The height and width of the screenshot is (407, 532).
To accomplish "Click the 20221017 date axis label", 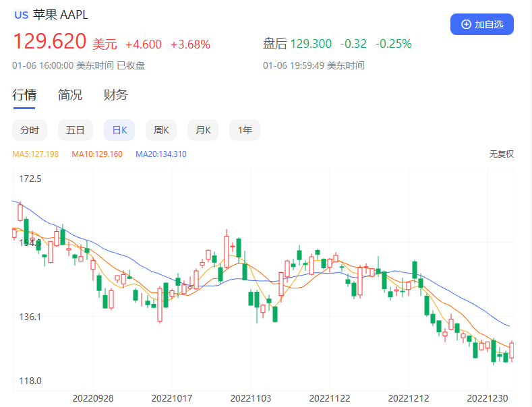I will 172,398.
